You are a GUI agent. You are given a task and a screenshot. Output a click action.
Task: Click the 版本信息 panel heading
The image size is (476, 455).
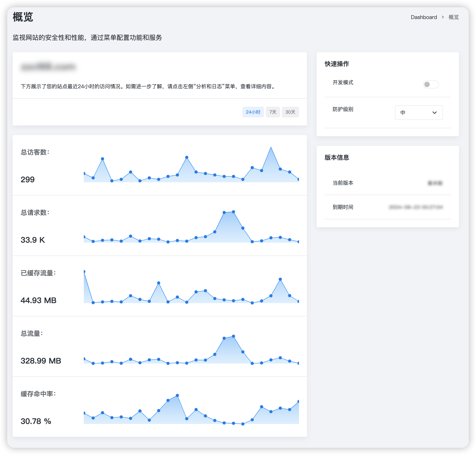pyautogui.click(x=337, y=157)
